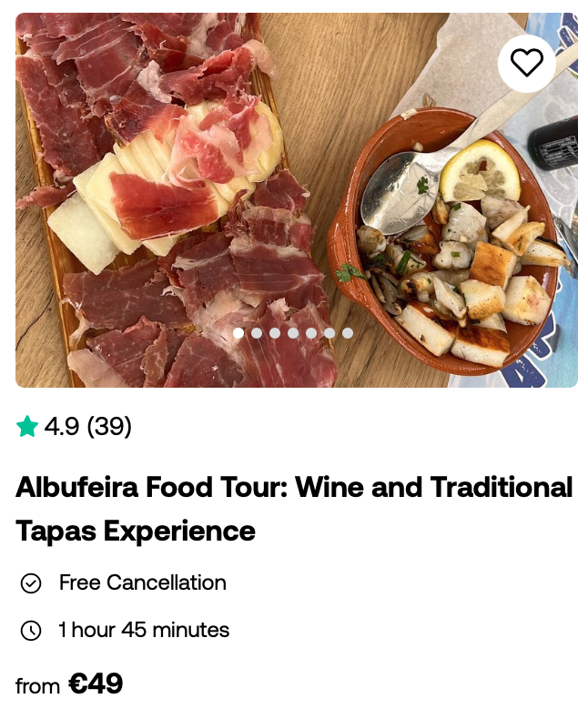The image size is (588, 719).
Task: Select the last carousel dot
Action: click(x=348, y=333)
